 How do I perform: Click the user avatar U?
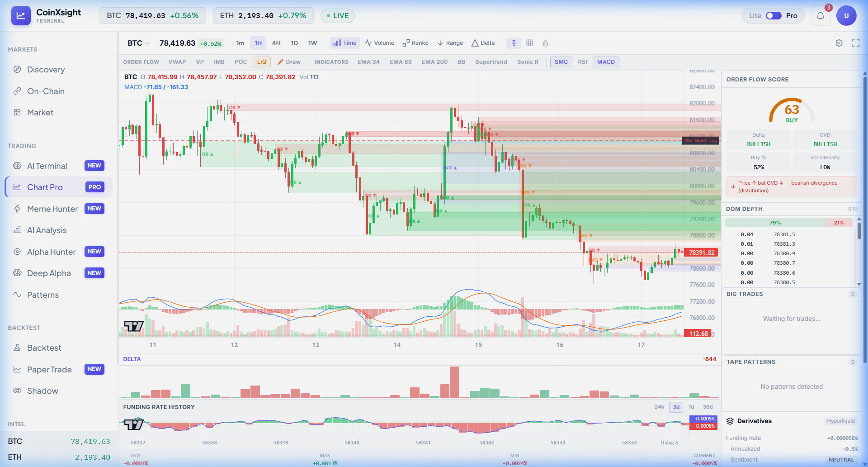click(x=846, y=16)
